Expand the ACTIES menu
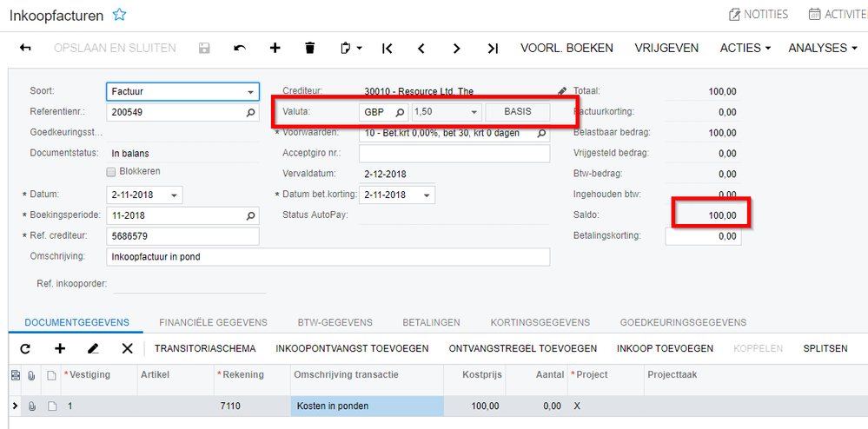This screenshot has height=429, width=868. (745, 48)
